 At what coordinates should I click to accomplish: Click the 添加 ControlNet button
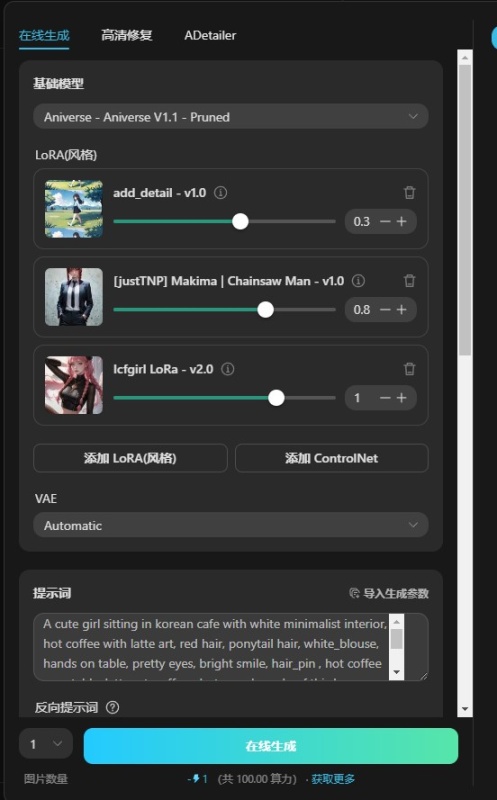tap(332, 458)
